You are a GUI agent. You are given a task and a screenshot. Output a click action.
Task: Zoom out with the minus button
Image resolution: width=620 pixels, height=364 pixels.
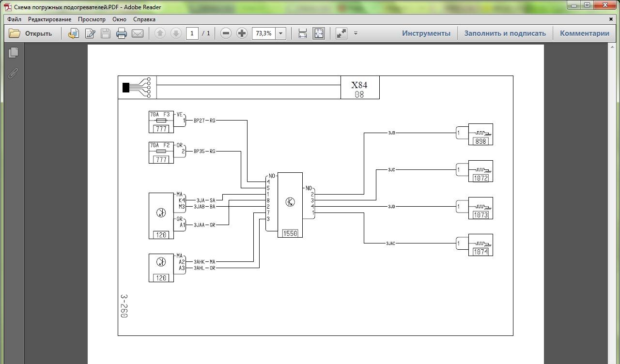226,33
